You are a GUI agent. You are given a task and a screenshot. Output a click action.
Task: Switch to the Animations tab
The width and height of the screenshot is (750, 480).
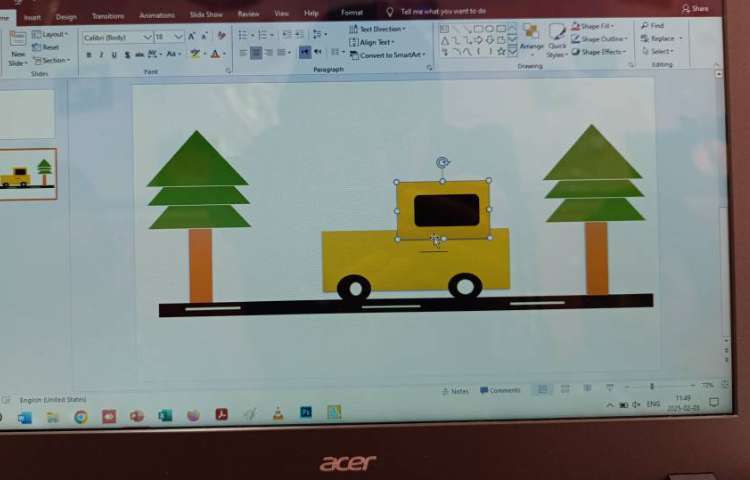coord(156,16)
